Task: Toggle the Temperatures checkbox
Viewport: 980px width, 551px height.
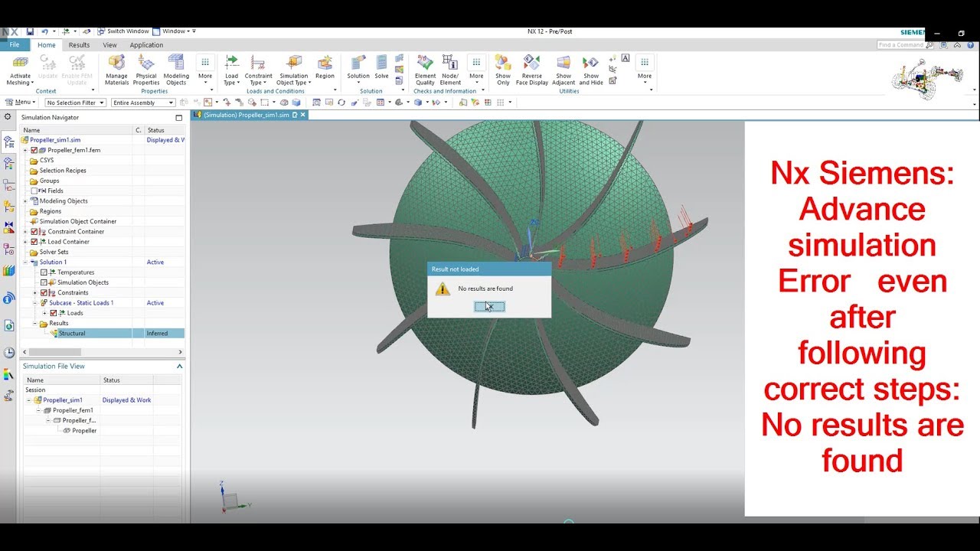Action: click(x=44, y=272)
